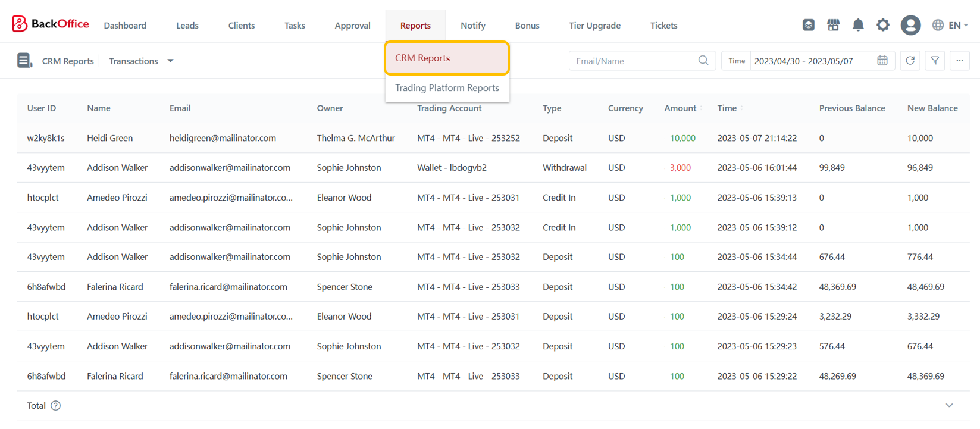Image resolution: width=980 pixels, height=429 pixels.
Task: Expand the Total row chevron
Action: pos(949,406)
